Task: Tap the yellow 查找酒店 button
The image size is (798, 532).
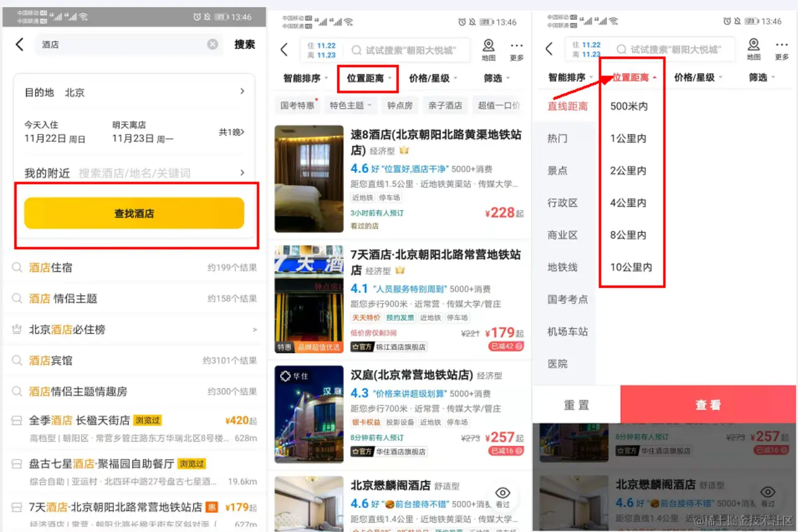Action: [x=134, y=214]
